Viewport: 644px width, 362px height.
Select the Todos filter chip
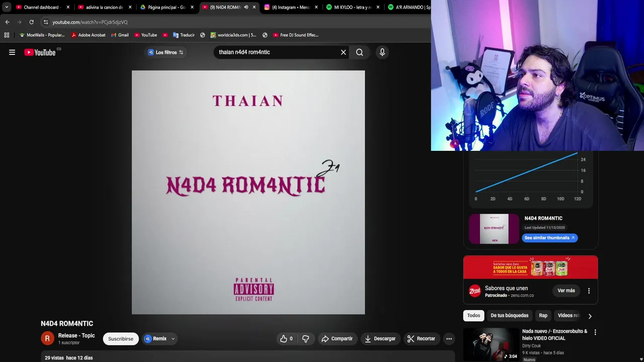coord(473,315)
